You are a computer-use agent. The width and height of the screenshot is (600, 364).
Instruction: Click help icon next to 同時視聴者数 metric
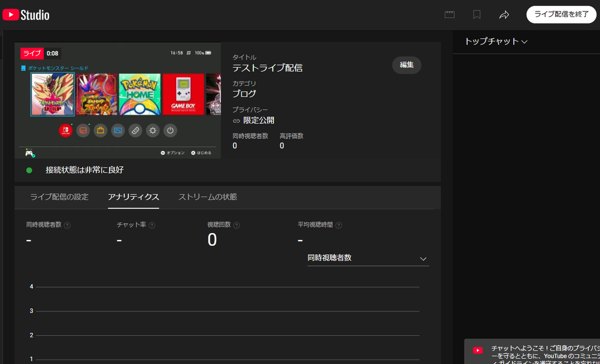[x=67, y=225]
